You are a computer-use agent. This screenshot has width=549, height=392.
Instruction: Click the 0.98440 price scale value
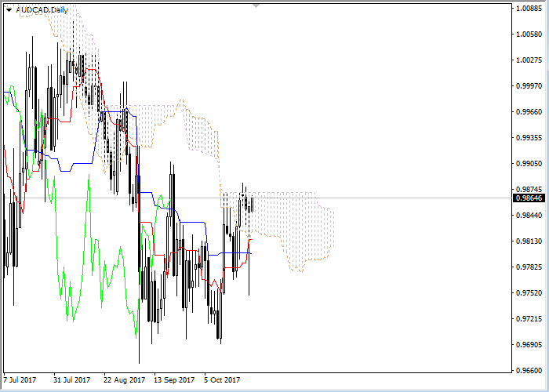tap(529, 215)
